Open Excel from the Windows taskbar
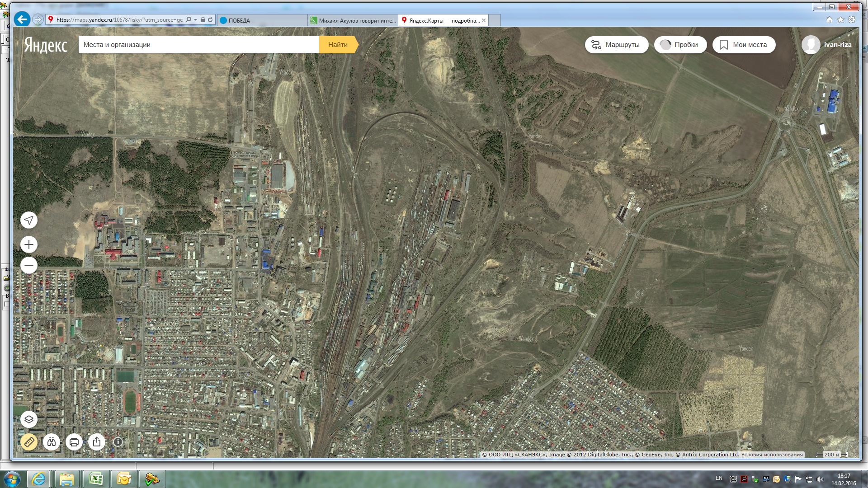868x488 pixels. coord(96,479)
